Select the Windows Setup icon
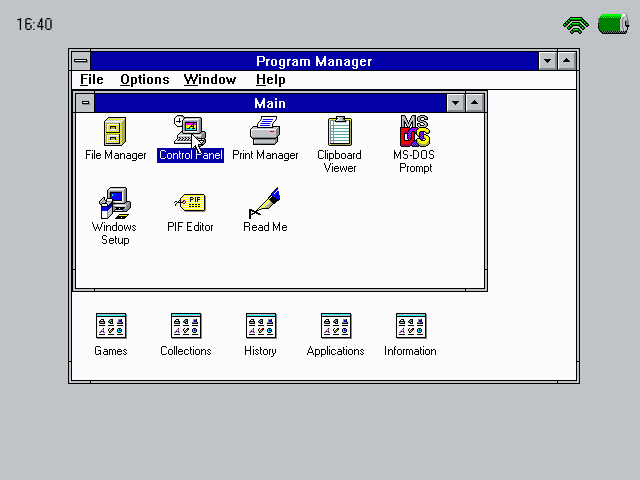The width and height of the screenshot is (640, 480). (115, 203)
